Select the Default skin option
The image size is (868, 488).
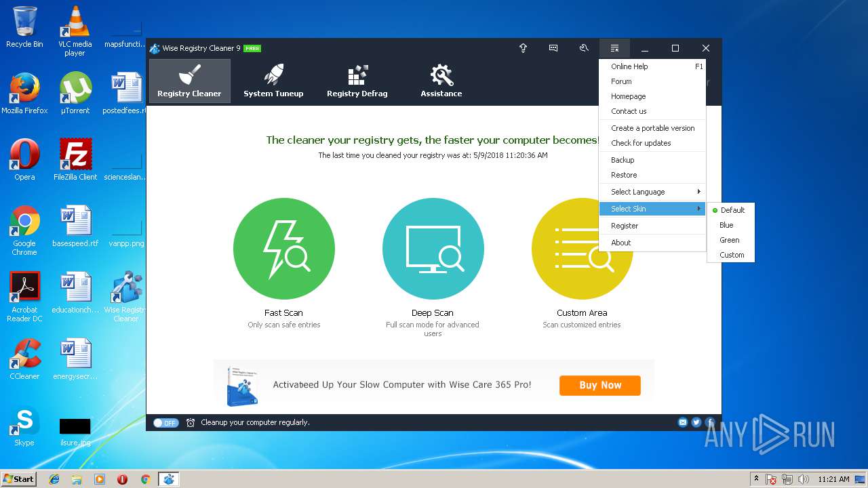click(731, 210)
